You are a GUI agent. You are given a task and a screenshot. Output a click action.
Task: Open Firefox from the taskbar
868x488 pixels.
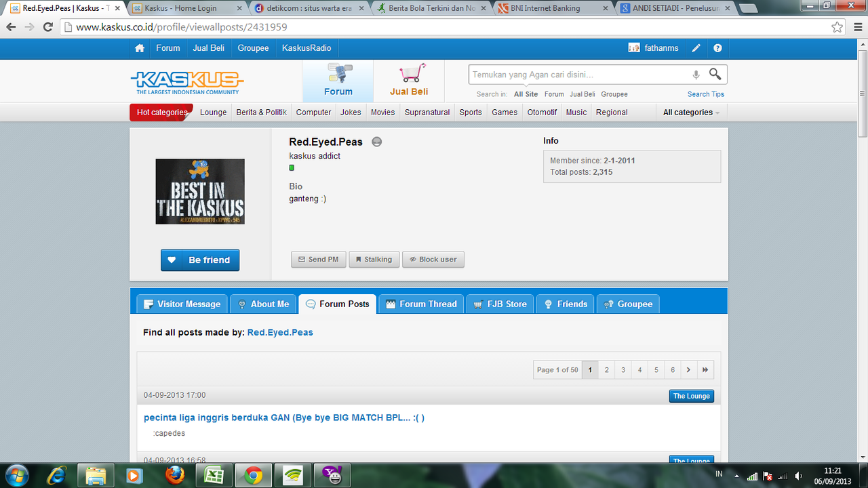coord(175,476)
